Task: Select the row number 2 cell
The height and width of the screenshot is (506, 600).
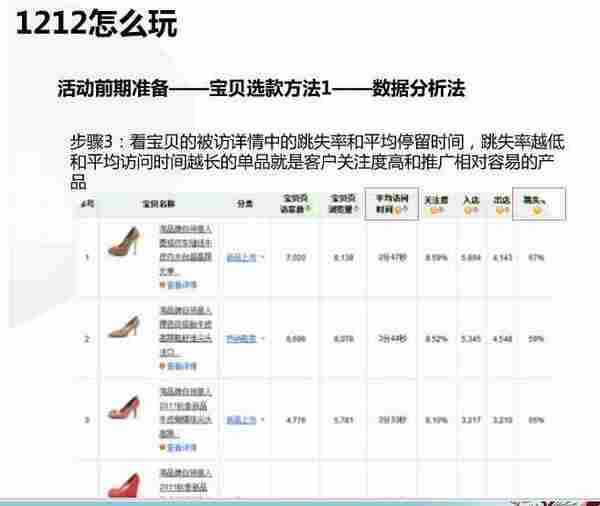Action: pos(87,339)
